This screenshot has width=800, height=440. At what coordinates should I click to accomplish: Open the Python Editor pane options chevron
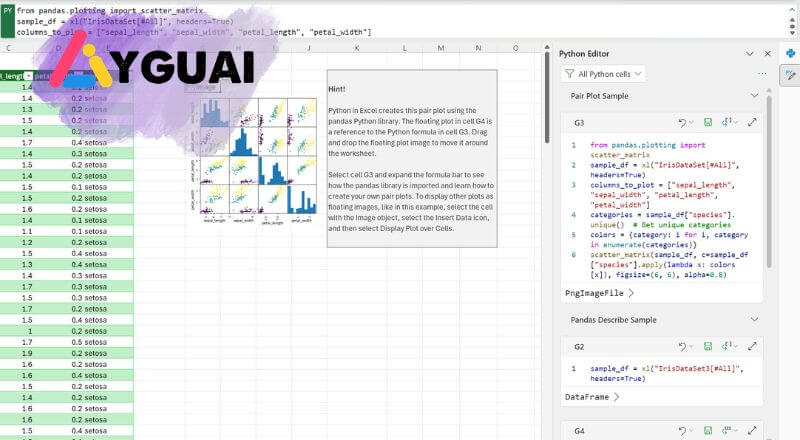[749, 54]
